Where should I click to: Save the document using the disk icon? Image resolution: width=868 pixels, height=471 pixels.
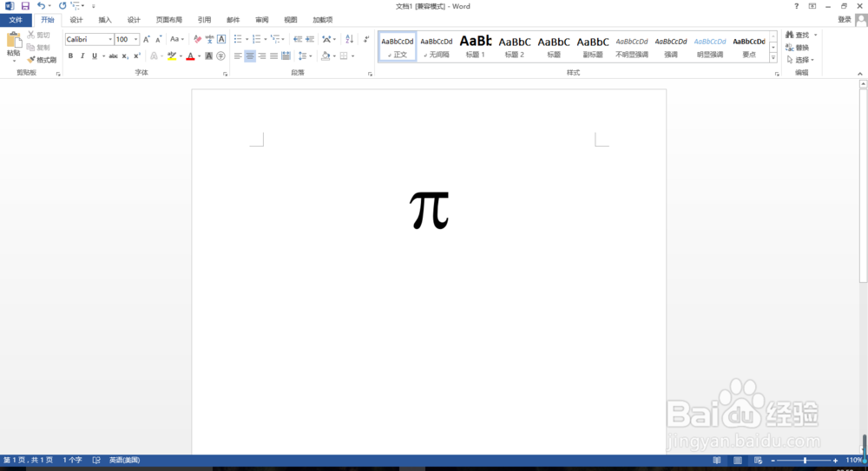(25, 6)
